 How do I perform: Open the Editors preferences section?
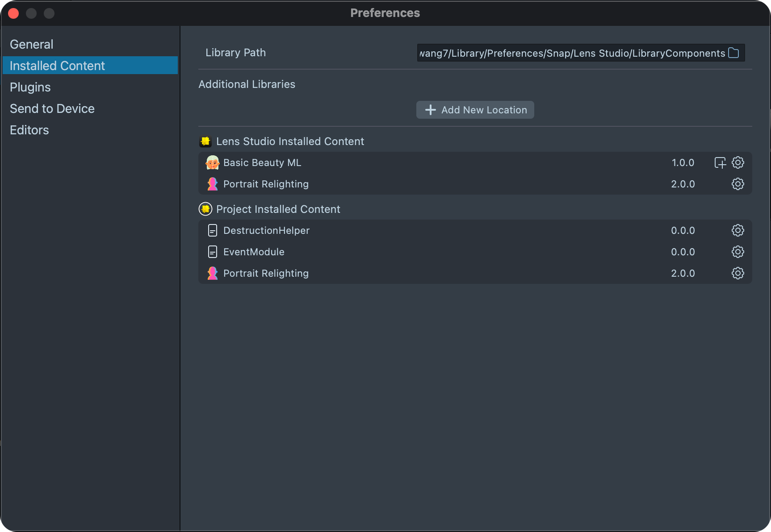[x=29, y=130]
